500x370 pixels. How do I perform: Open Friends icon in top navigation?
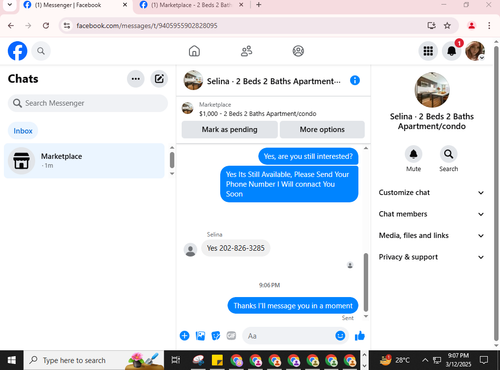click(x=246, y=51)
